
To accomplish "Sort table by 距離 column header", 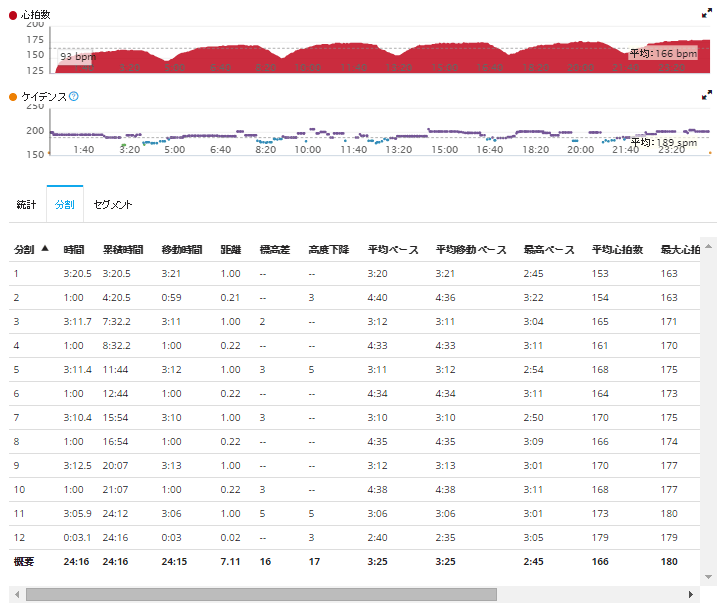I will [231, 249].
